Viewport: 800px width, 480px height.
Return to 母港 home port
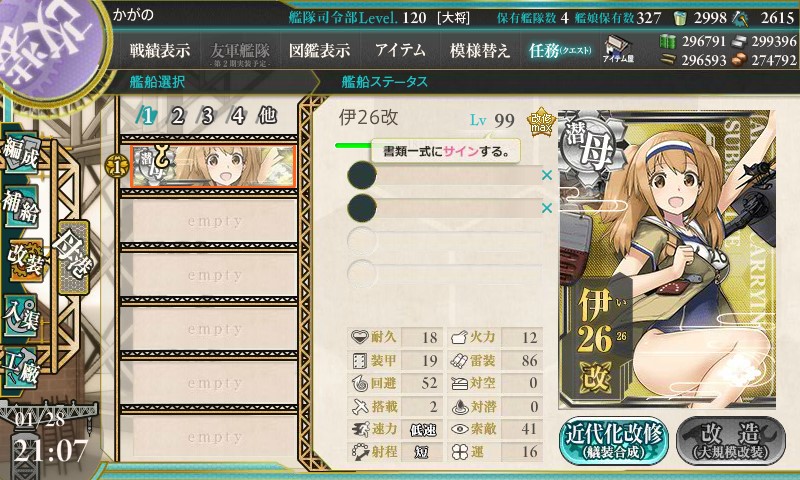[x=74, y=257]
